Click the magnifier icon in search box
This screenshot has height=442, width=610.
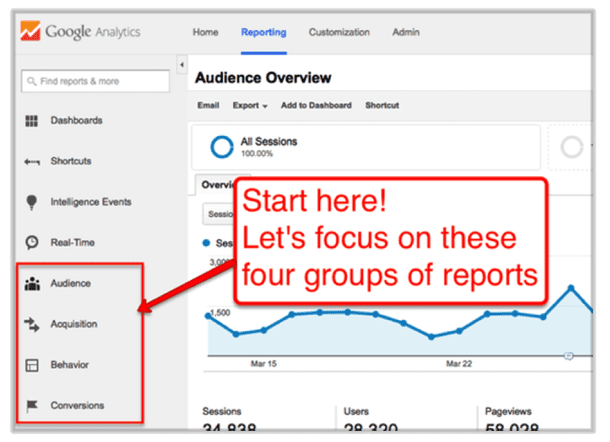[32, 81]
